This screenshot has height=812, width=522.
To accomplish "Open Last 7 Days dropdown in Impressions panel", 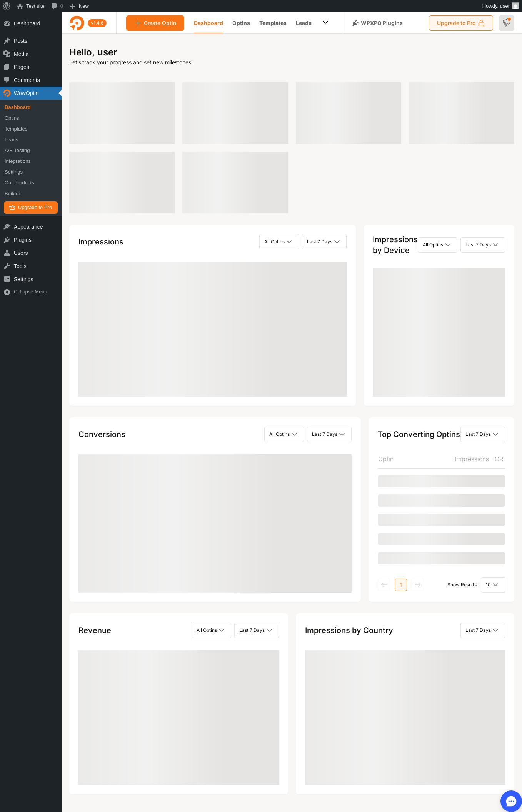I will click(x=324, y=242).
